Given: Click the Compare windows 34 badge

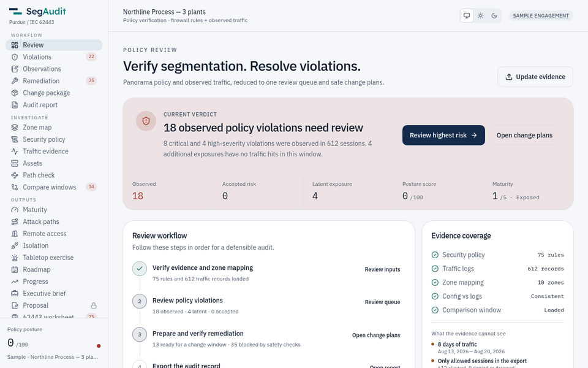Looking at the screenshot, I should [x=91, y=186].
